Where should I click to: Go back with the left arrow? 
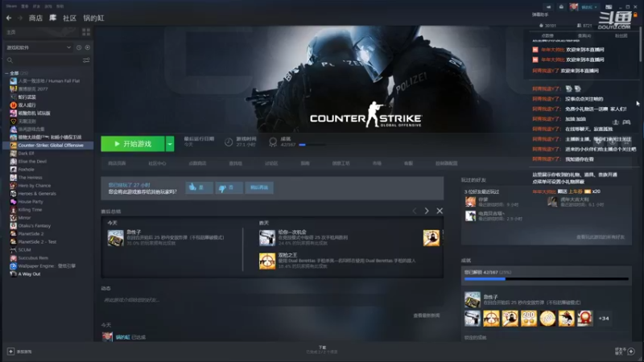point(9,18)
